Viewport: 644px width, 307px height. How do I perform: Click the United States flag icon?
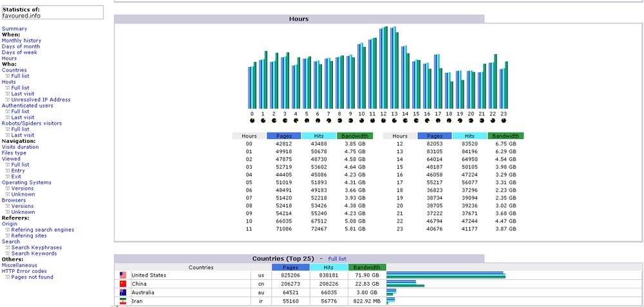point(123,275)
